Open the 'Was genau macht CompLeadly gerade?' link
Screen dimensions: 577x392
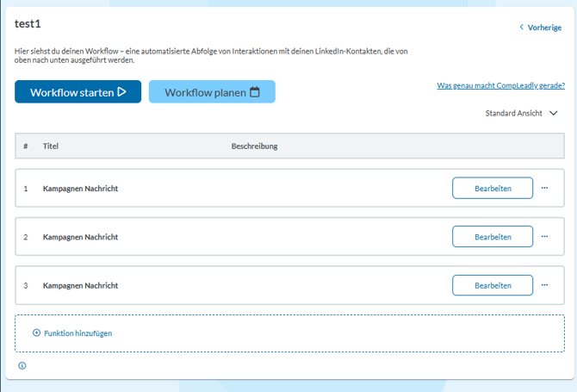tap(500, 86)
